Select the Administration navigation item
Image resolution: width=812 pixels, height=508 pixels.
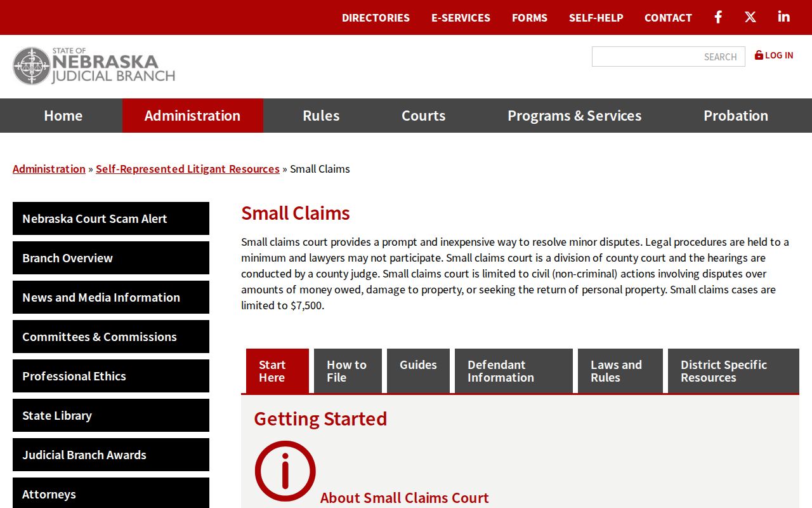click(x=192, y=116)
